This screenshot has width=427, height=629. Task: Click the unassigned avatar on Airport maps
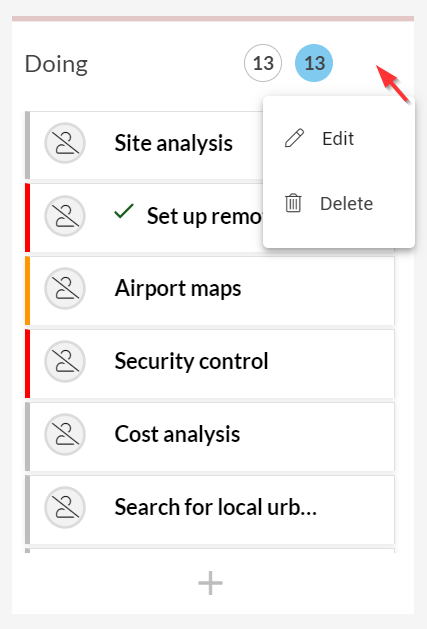pos(65,288)
